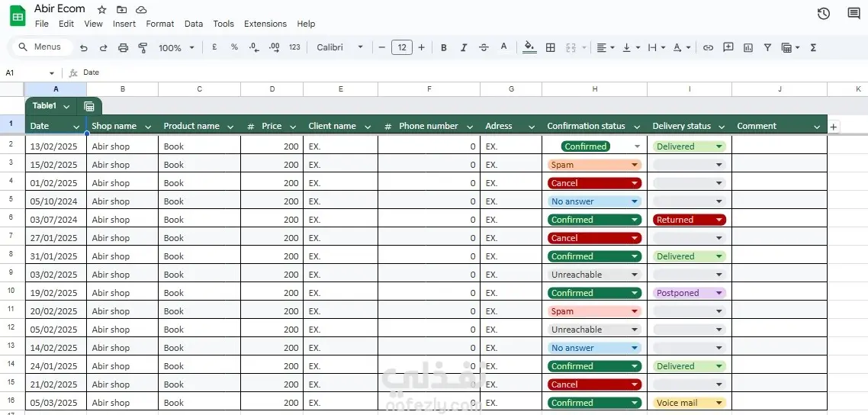Click the Undo arrow icon

[84, 47]
